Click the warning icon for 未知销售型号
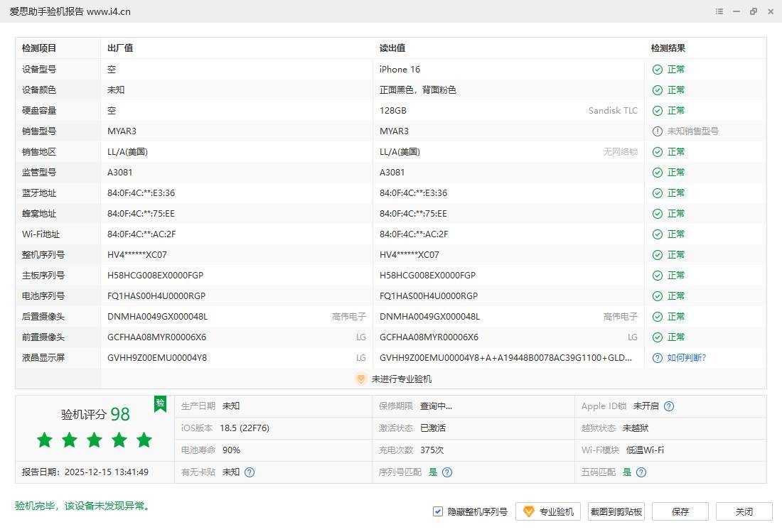 tap(658, 131)
